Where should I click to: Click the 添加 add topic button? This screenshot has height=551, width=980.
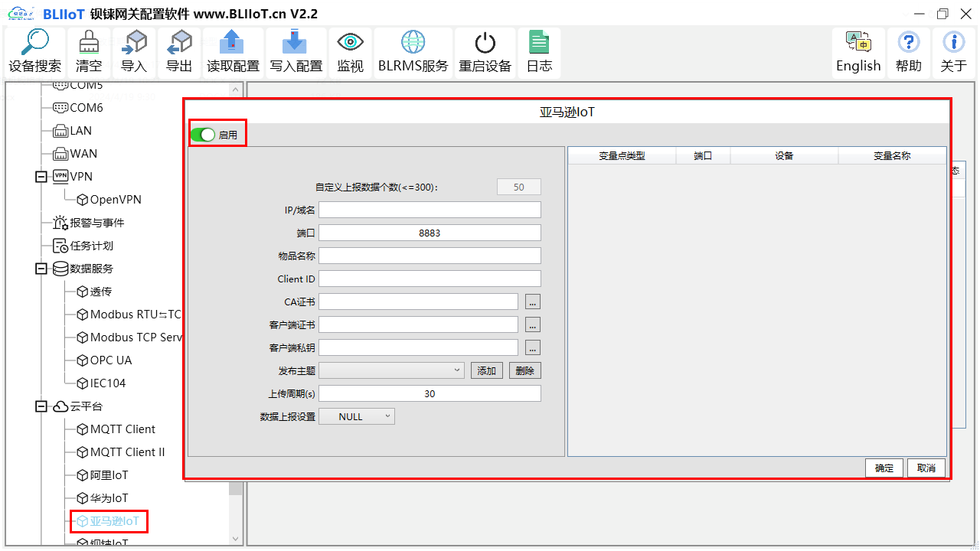click(487, 370)
